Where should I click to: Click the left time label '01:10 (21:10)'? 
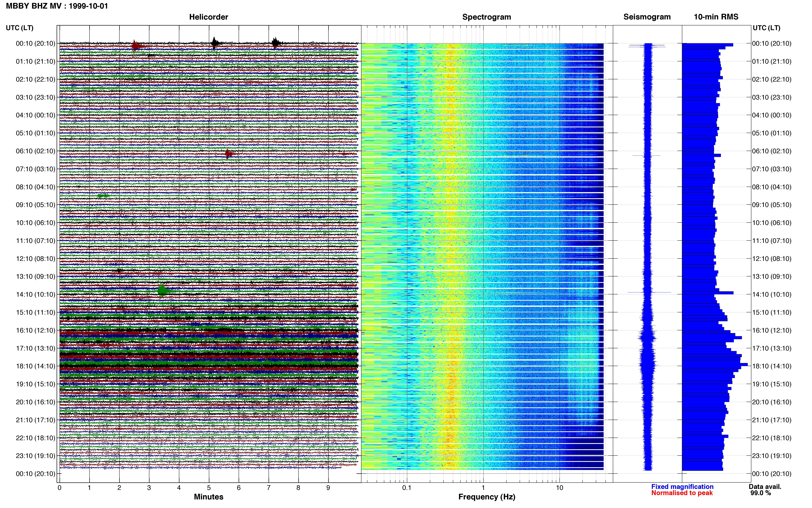tap(36, 61)
